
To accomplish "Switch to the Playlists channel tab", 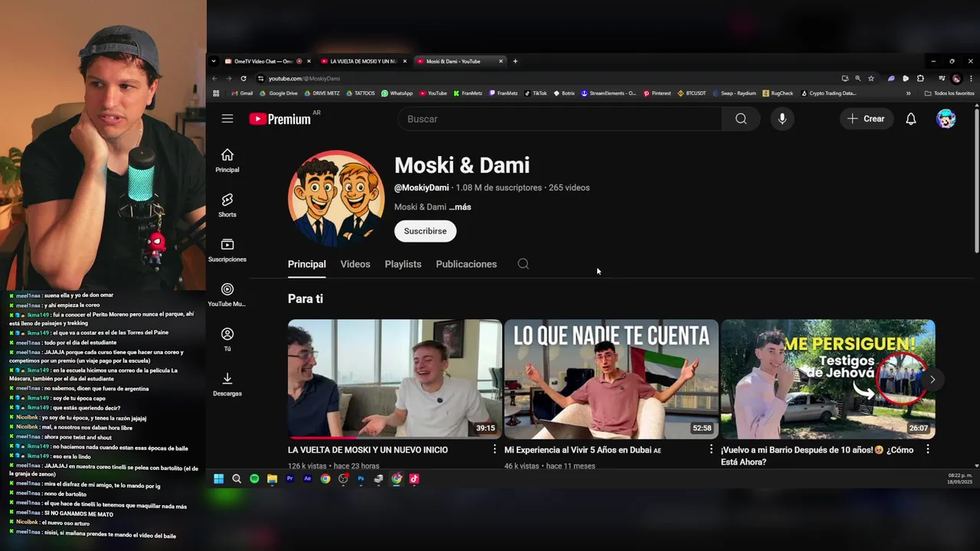I will tap(403, 264).
